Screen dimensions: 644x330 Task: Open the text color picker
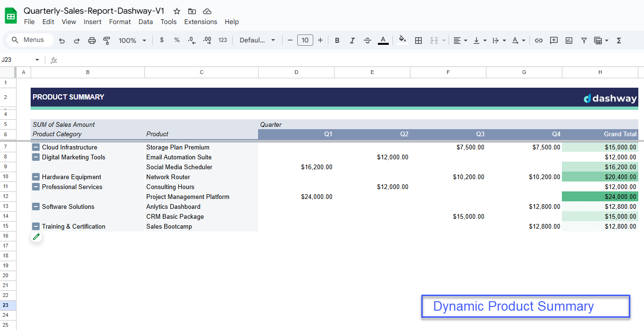click(383, 41)
